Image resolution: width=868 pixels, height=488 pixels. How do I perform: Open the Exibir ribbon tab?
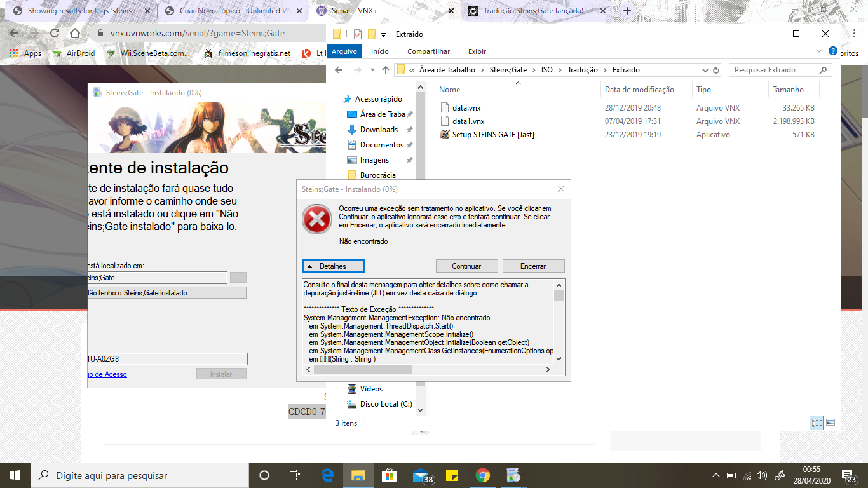(477, 51)
